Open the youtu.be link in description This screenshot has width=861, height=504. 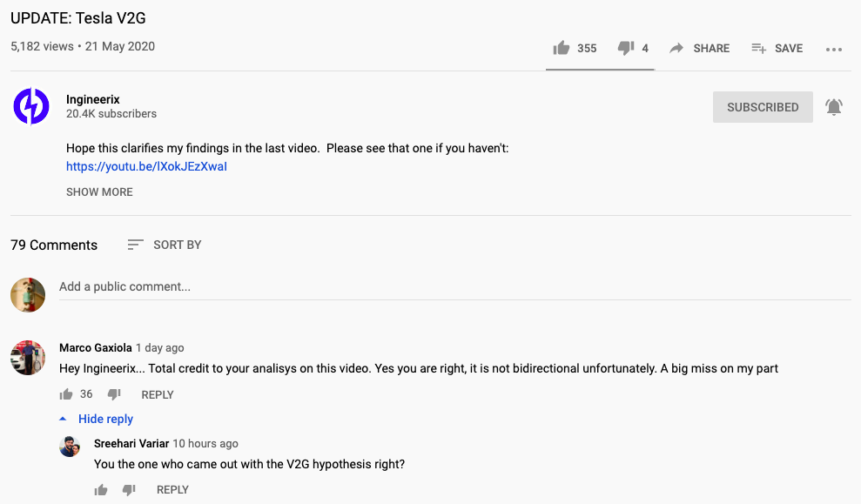pos(146,166)
